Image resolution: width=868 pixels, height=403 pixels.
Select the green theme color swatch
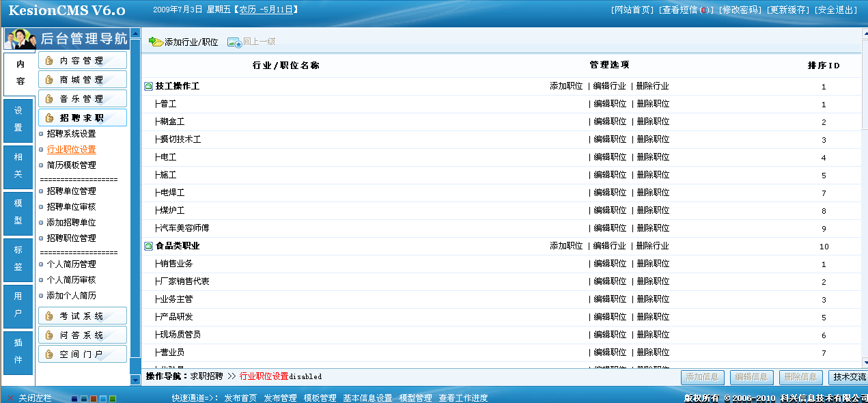point(113,399)
